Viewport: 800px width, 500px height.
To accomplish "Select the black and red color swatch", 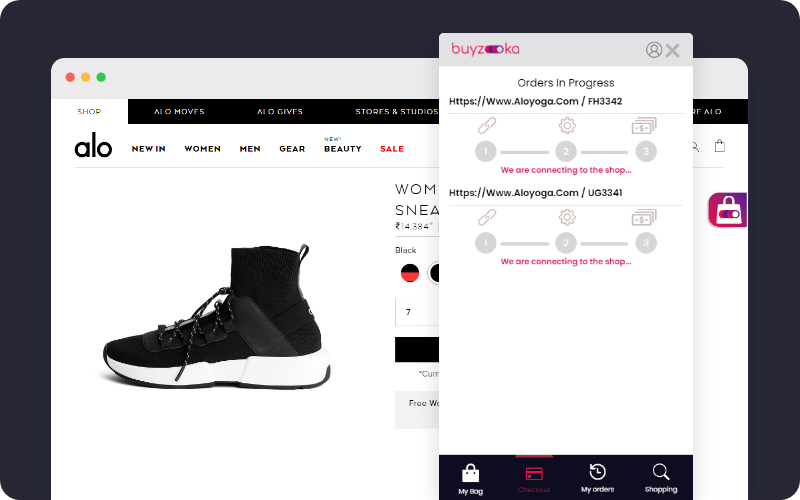I will [410, 273].
